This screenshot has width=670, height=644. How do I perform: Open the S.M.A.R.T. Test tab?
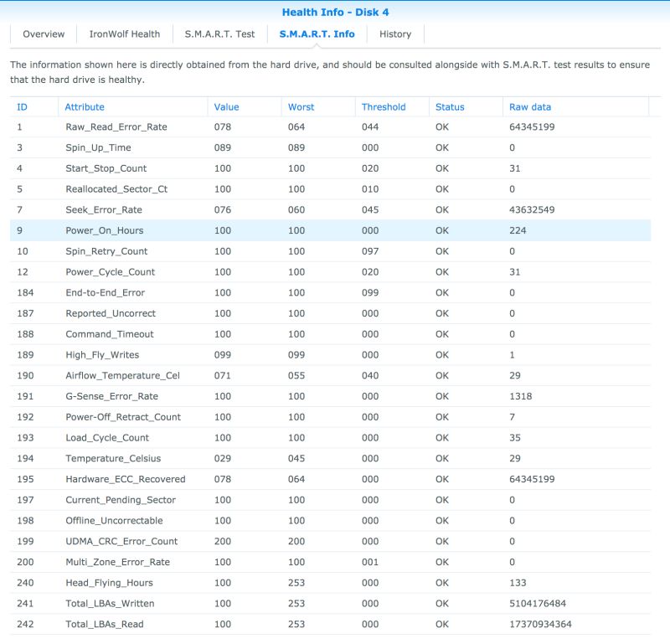click(219, 34)
